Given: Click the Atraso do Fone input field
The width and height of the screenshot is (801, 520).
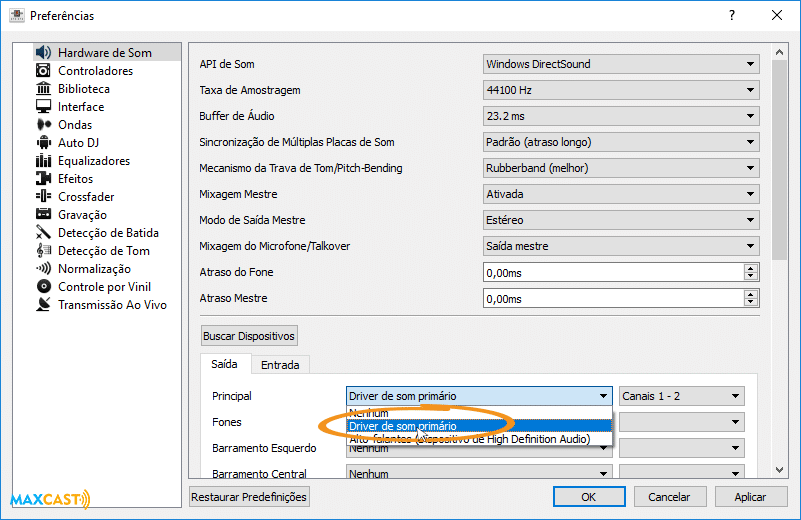Looking at the screenshot, I should point(612,272).
